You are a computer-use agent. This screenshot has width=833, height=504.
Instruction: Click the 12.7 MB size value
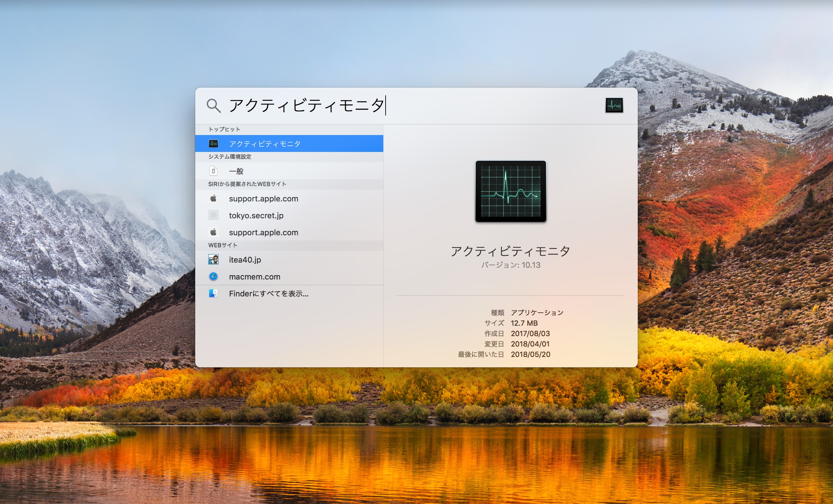pyautogui.click(x=524, y=323)
